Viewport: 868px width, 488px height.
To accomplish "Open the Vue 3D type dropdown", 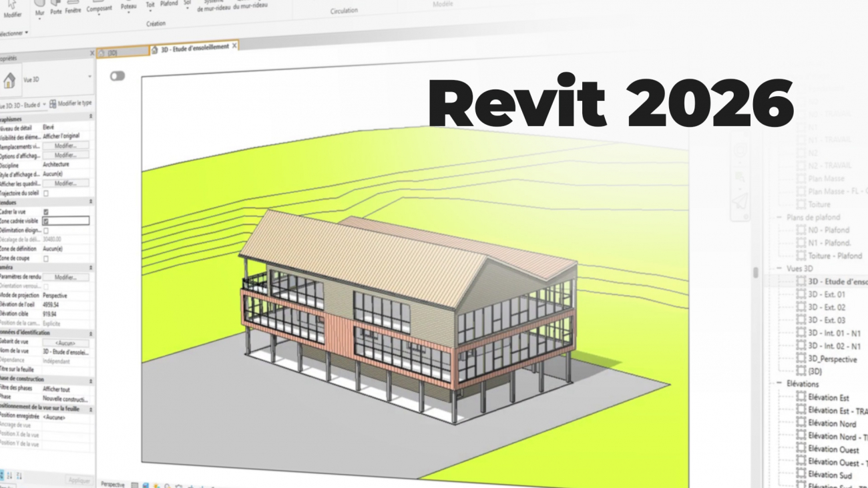I will [x=89, y=77].
